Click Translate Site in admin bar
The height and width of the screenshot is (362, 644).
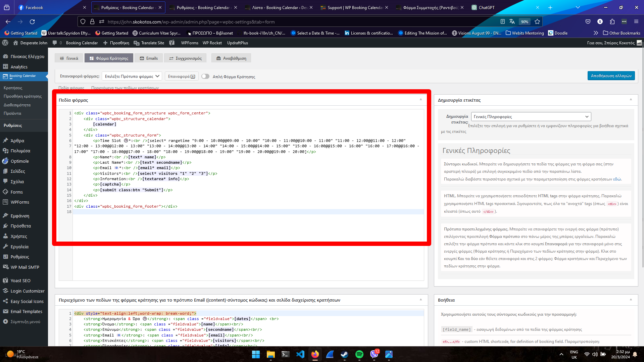click(x=149, y=43)
